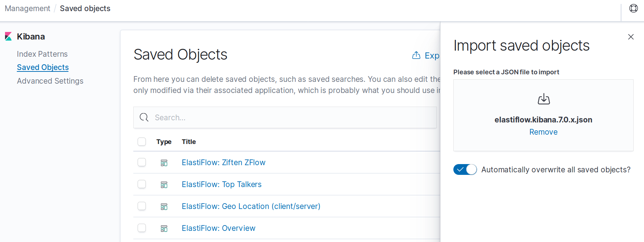Check the ElastiFlow: Overview row checkbox

tap(142, 228)
